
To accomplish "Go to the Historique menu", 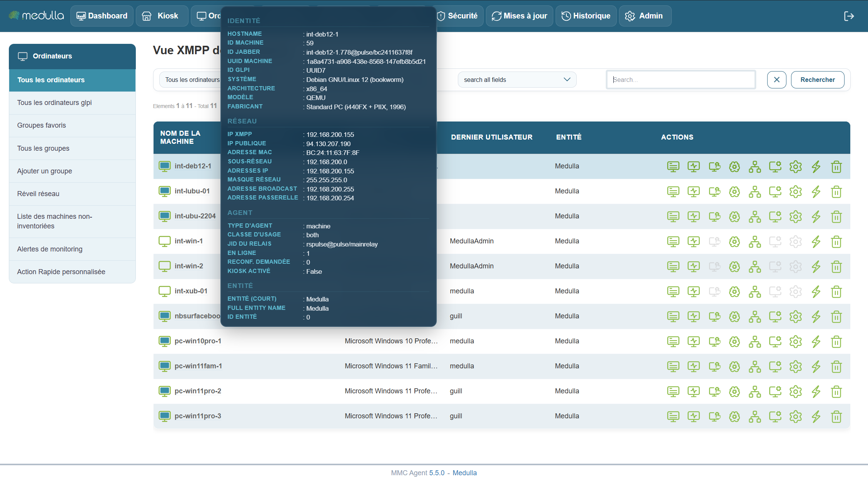I will (586, 16).
